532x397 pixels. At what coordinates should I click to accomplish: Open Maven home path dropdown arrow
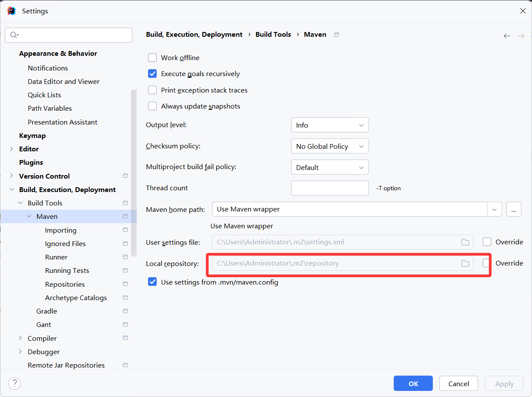(x=494, y=209)
